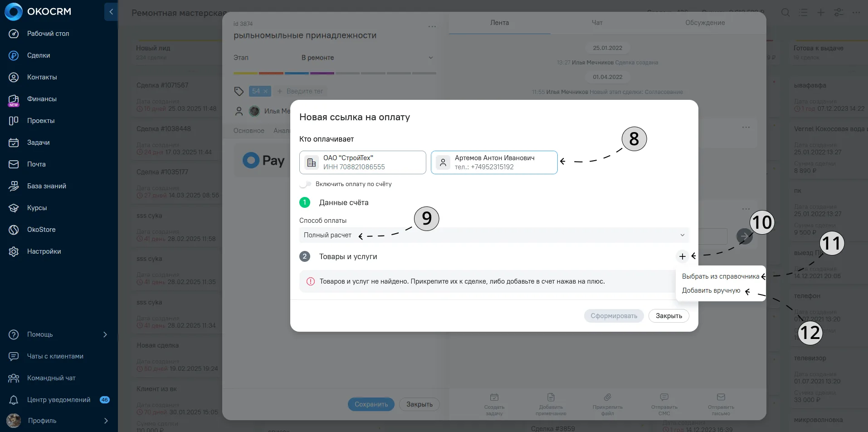Click the list view icon in top bar
Viewport: 868px width, 432px height.
(803, 13)
